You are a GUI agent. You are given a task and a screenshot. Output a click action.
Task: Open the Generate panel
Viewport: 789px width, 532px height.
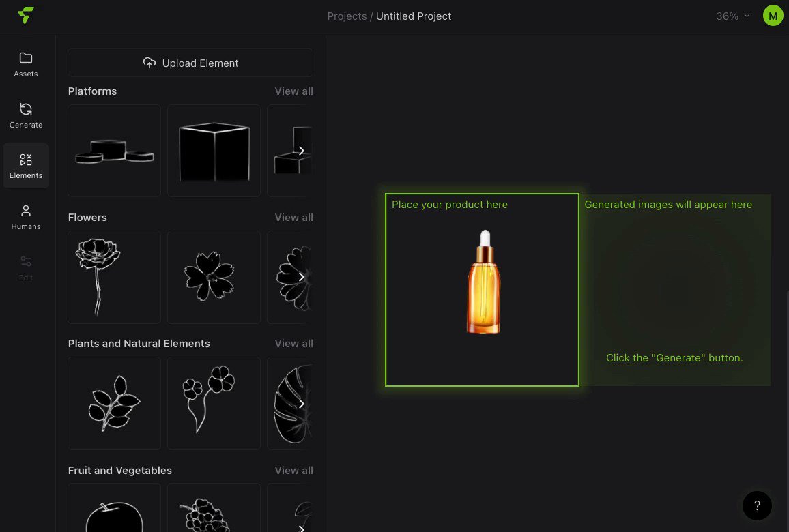(x=26, y=116)
